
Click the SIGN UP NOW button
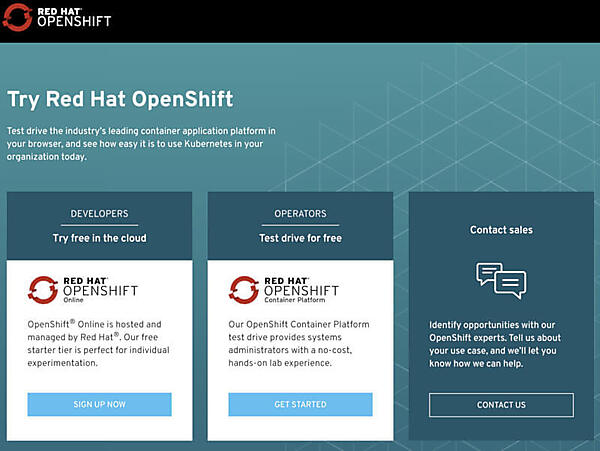point(99,404)
